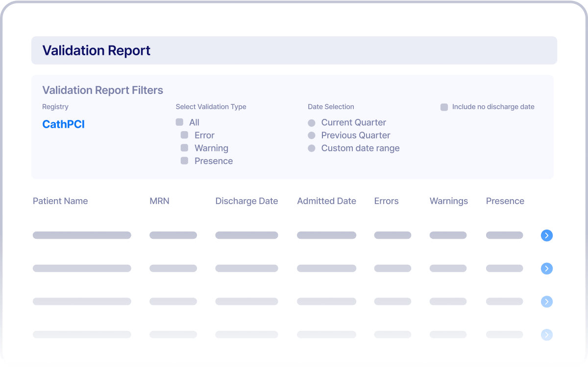
Task: Click the Validation Report title bar
Action: (97, 50)
